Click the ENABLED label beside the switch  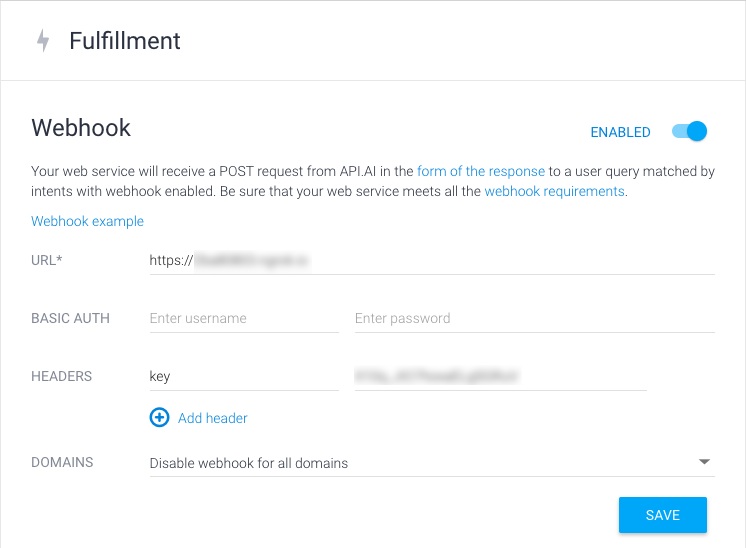[620, 132]
